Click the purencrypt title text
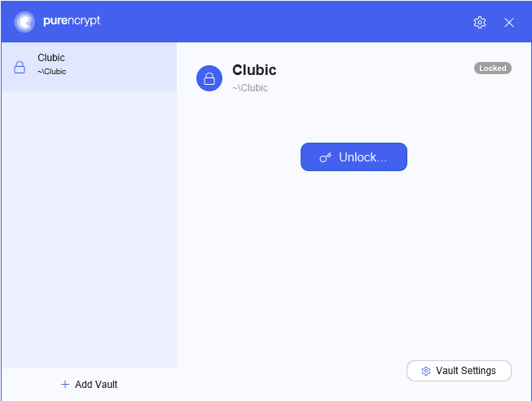Image resolution: width=532 pixels, height=401 pixels. (72, 21)
